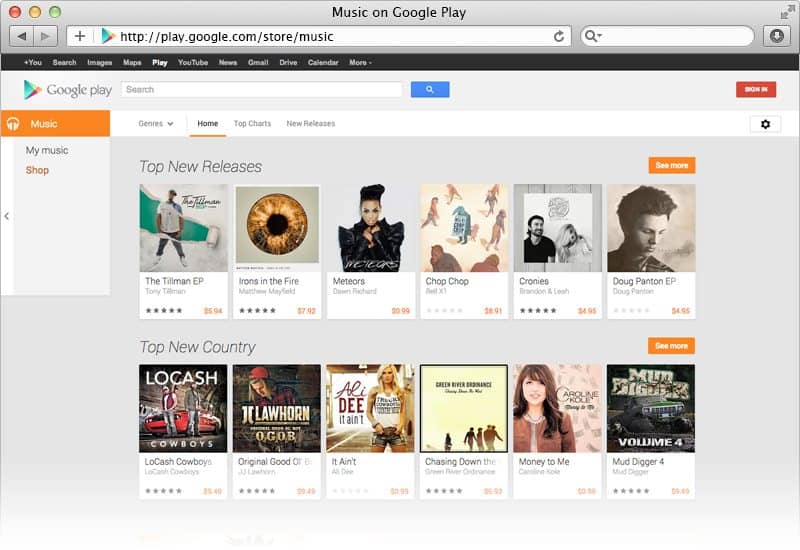Image resolution: width=800 pixels, height=550 pixels.
Task: Switch to the Top Charts tab
Action: pyautogui.click(x=252, y=123)
